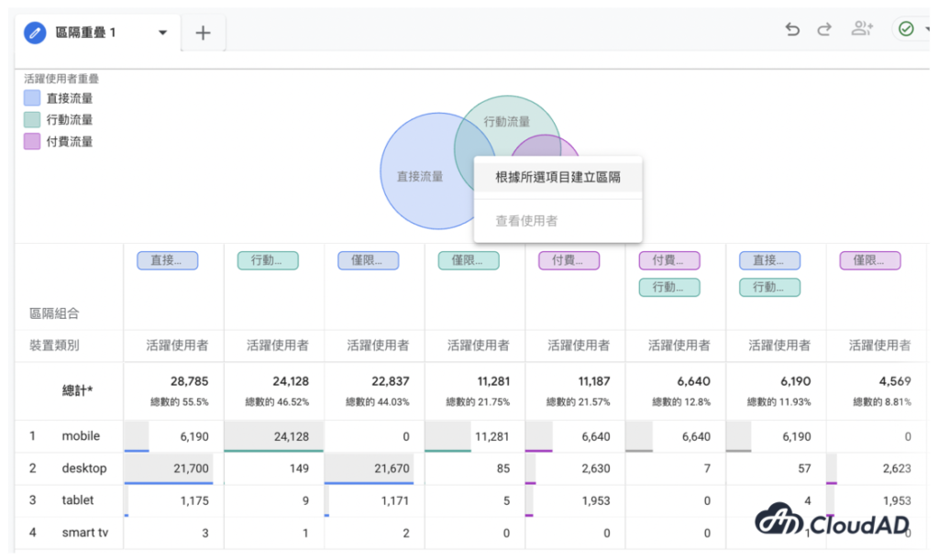Click the 總數的 12.8% text

pos(681,402)
